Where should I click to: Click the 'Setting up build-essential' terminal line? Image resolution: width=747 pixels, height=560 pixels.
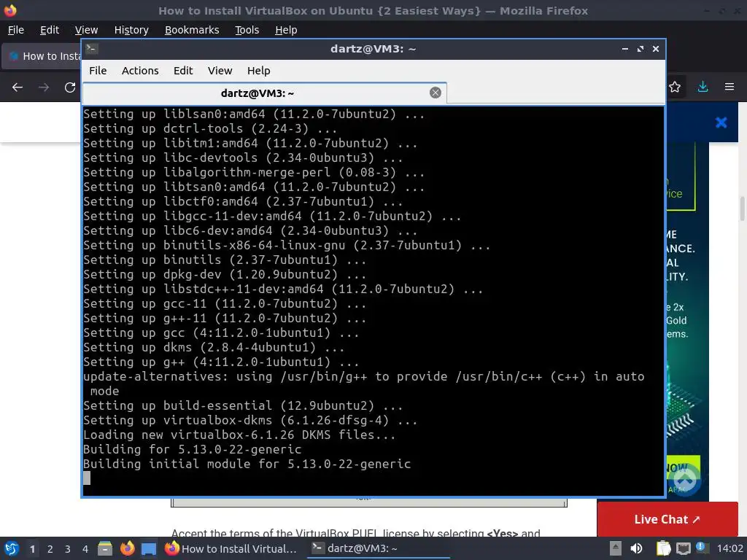(243, 405)
